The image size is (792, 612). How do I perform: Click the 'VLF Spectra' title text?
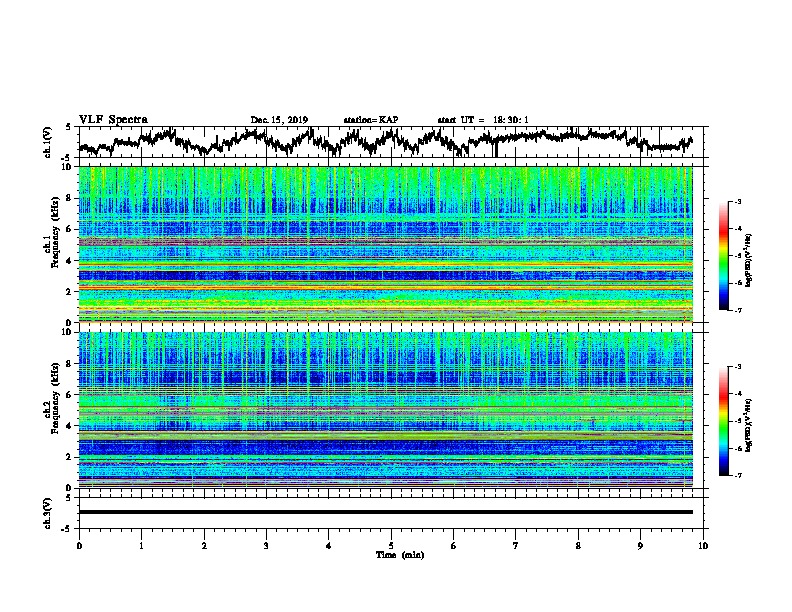tap(113, 119)
